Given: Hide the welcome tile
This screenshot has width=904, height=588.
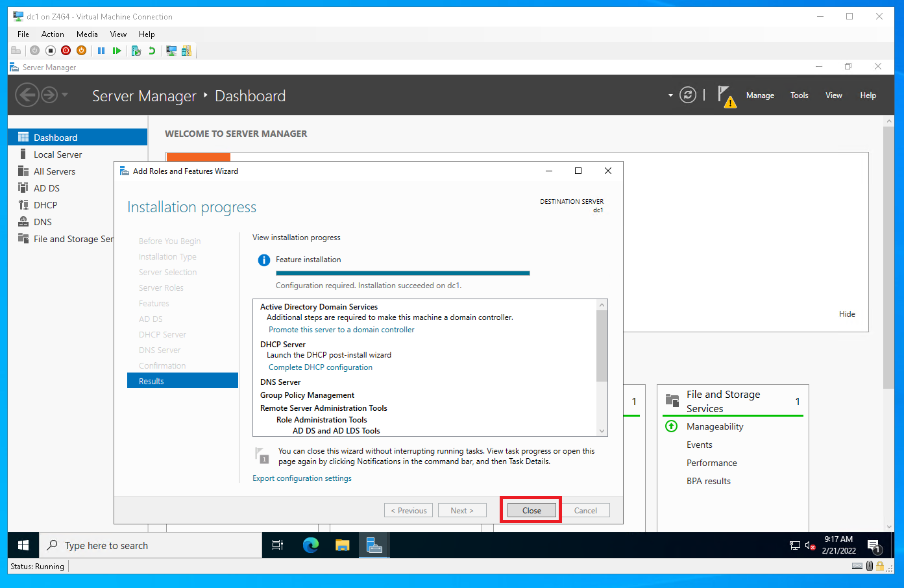Looking at the screenshot, I should 847,314.
